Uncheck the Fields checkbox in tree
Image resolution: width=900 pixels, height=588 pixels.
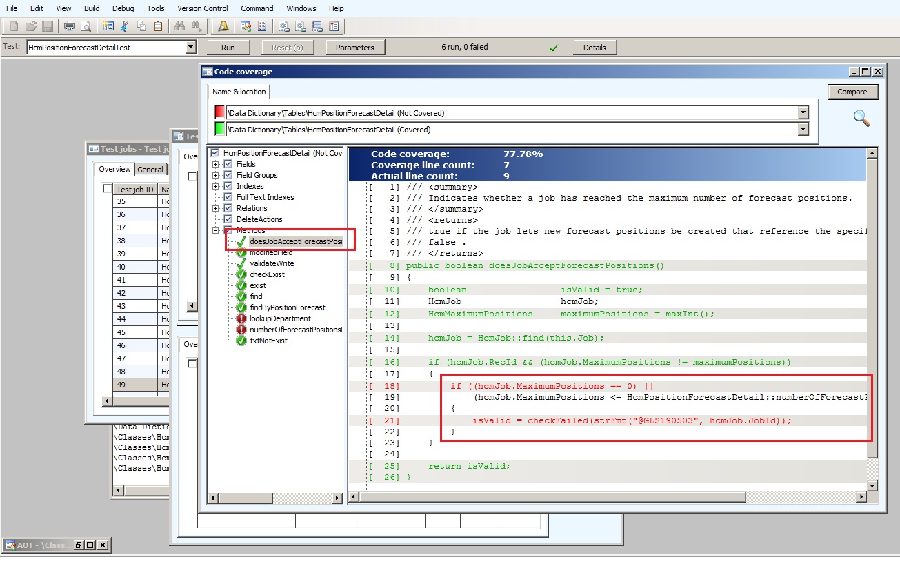click(228, 164)
